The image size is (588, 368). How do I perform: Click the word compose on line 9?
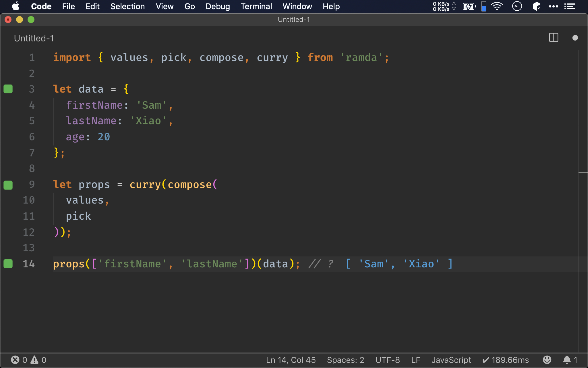tap(189, 185)
